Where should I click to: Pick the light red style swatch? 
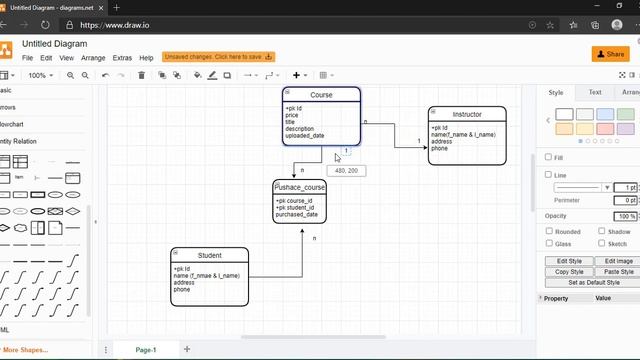[605, 129]
